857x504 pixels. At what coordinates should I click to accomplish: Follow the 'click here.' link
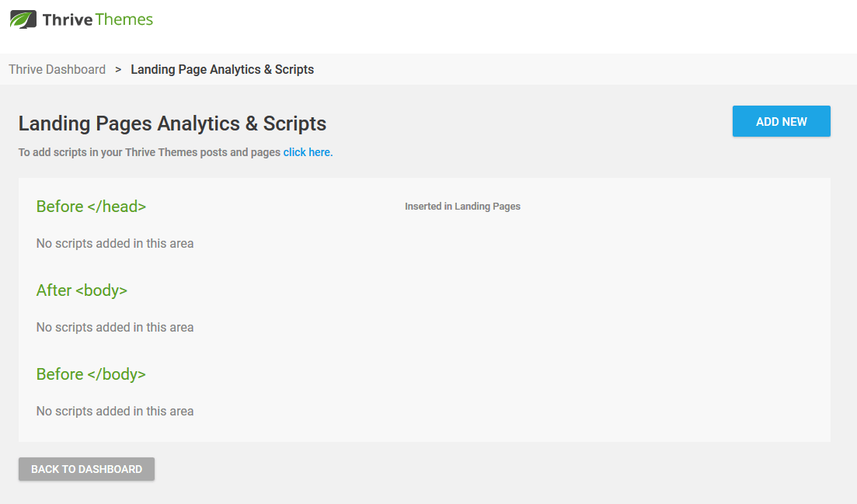point(308,152)
